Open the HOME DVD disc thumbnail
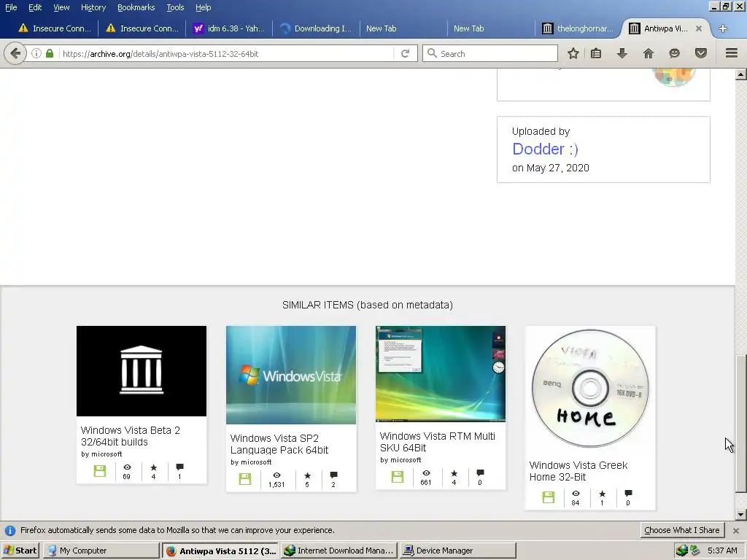 pos(590,389)
